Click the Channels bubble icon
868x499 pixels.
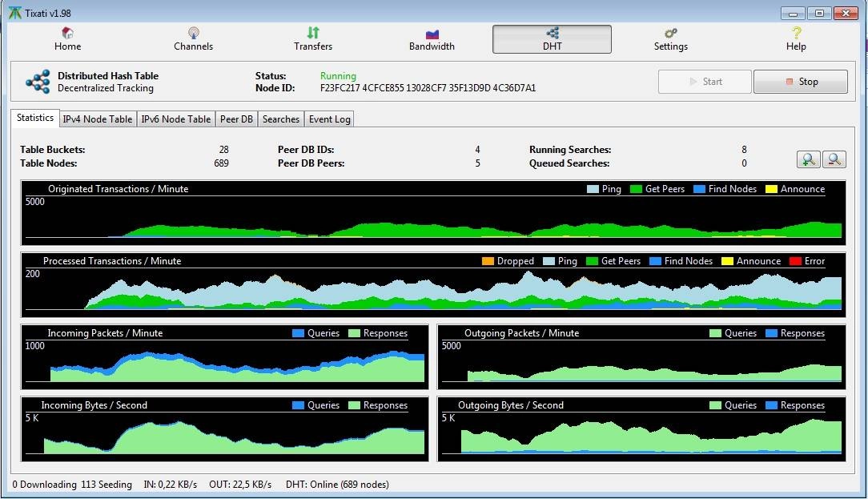pos(193,33)
